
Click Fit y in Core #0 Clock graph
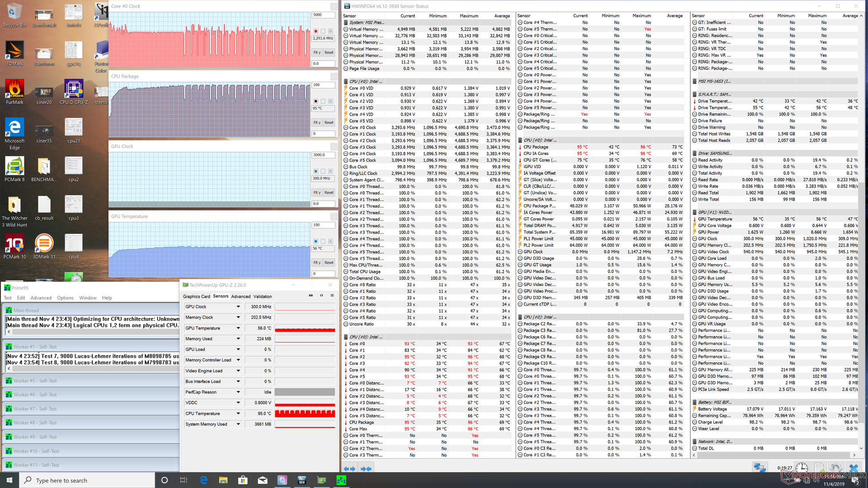[x=317, y=52]
